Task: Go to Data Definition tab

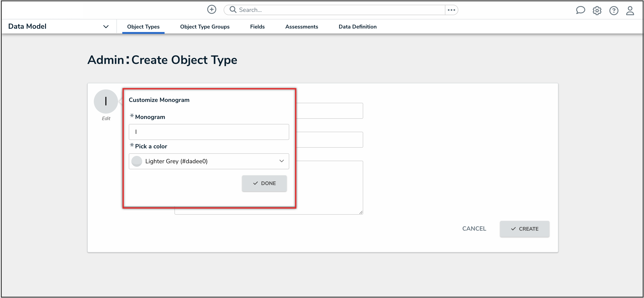Action: tap(357, 27)
